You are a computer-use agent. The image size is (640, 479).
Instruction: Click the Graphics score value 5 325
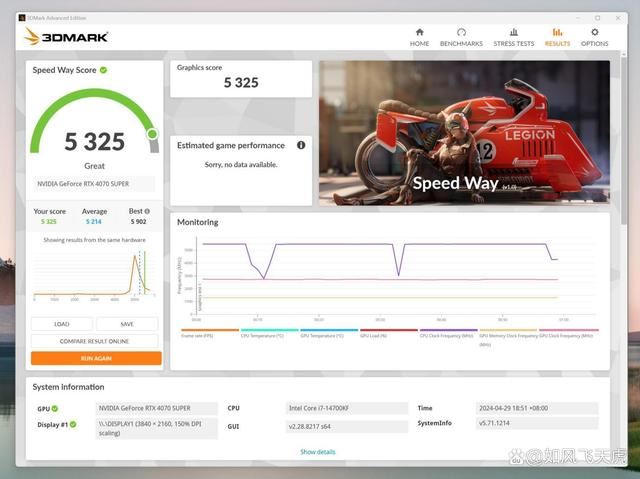[x=241, y=83]
